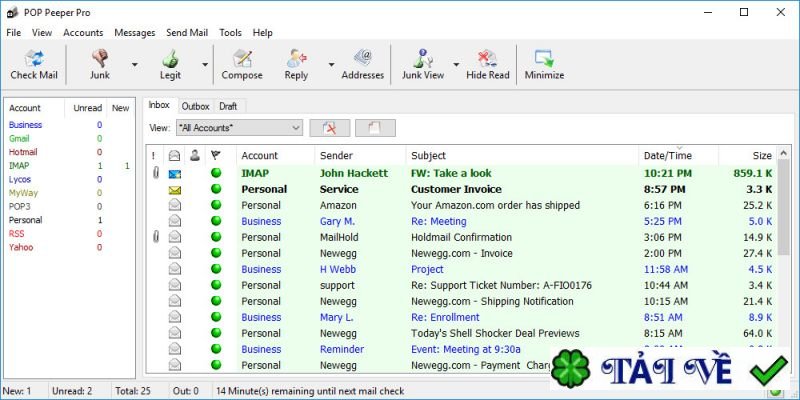Click the attachment paperclip on MailHold row
Image resolution: width=800 pixels, height=400 pixels.
tap(156, 237)
